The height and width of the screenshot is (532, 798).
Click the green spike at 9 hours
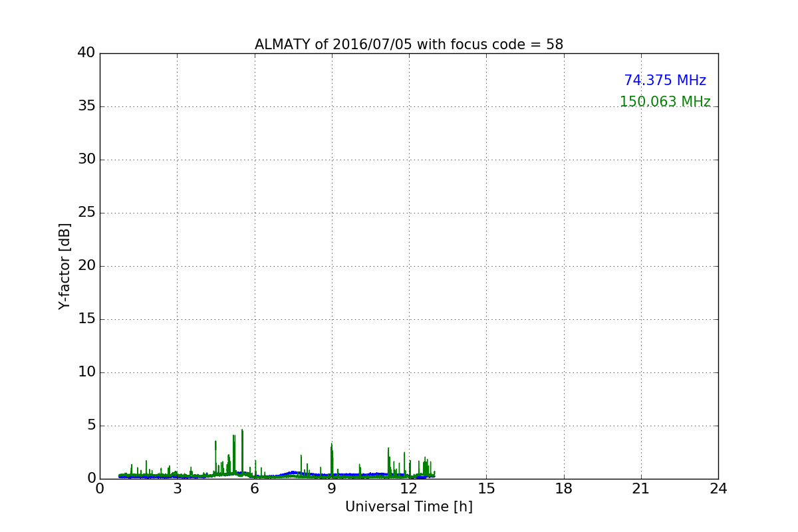tap(332, 460)
